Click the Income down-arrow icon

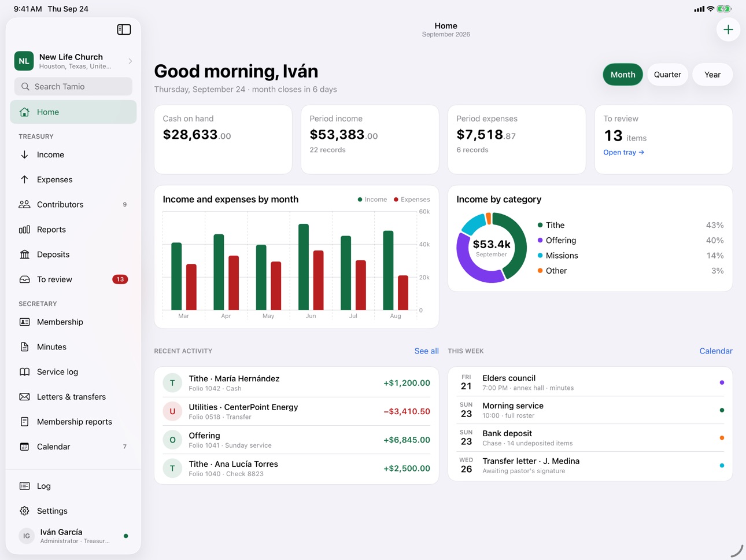pos(24,154)
